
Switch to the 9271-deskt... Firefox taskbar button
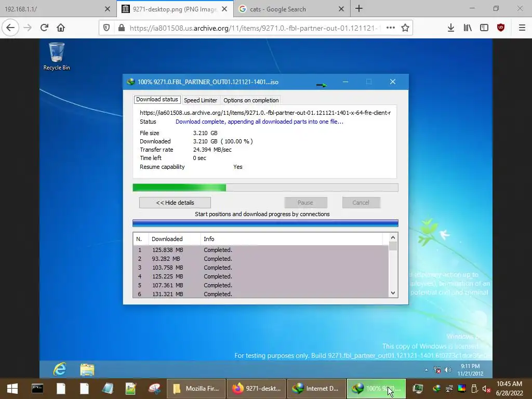[x=256, y=389]
